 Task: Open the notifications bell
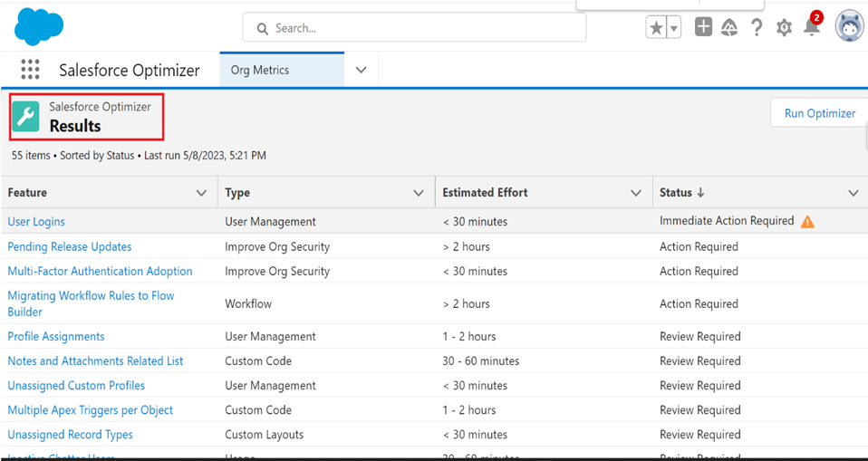(812, 25)
